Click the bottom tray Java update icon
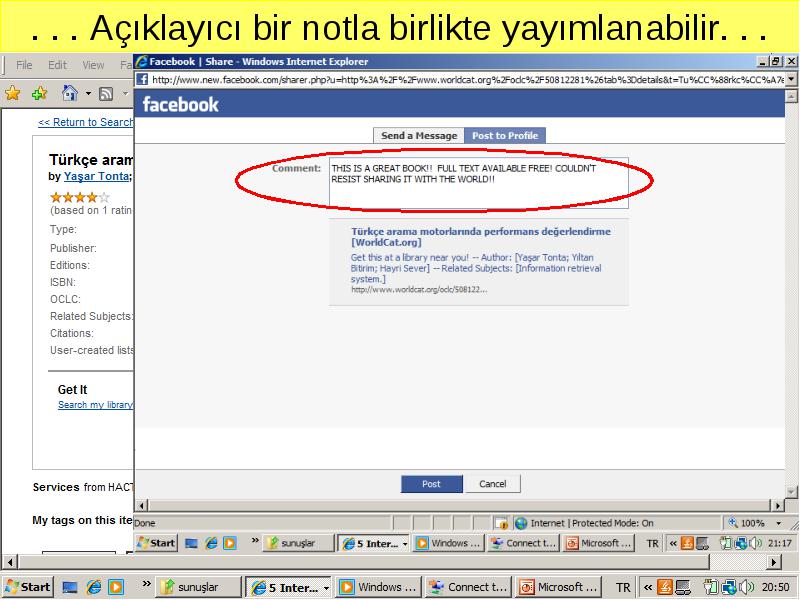 coord(665,588)
